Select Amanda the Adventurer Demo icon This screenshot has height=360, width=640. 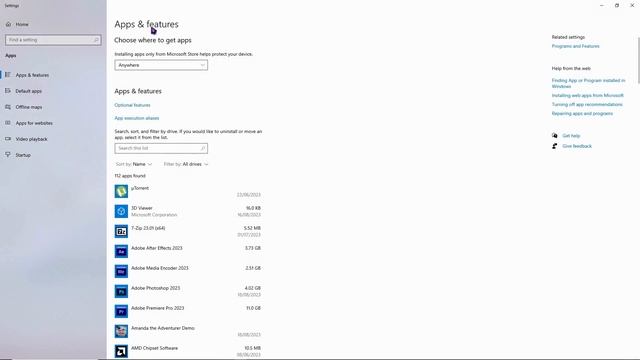click(121, 331)
